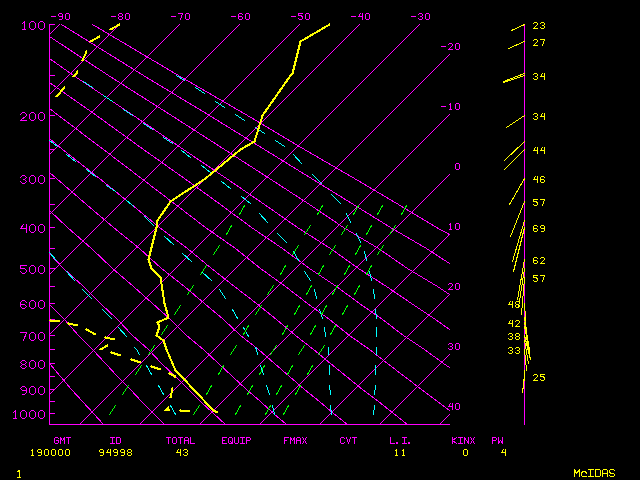Click the wind speed value 69
This screenshot has width=640, height=480.
(x=539, y=229)
